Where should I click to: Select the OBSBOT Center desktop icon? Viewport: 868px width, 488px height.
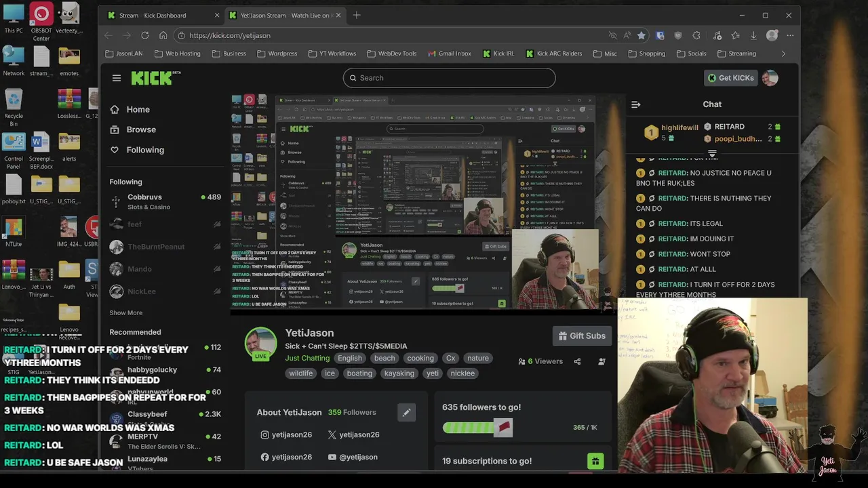click(x=41, y=22)
